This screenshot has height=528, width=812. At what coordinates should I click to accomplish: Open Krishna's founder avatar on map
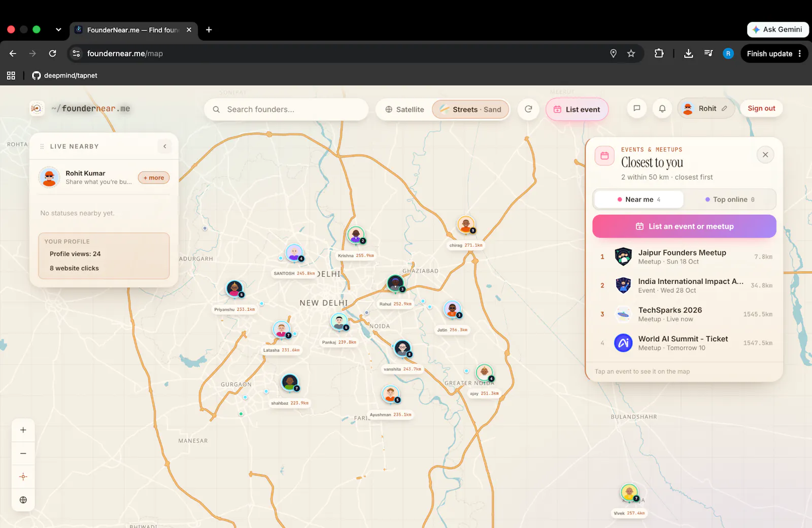tap(356, 235)
